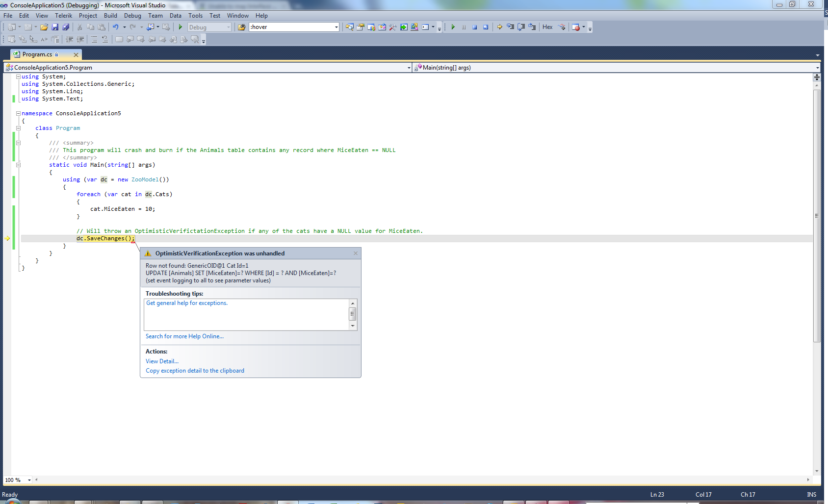The image size is (828, 504).
Task: Click the dc.SaveChanges(); code line
Action: click(105, 238)
